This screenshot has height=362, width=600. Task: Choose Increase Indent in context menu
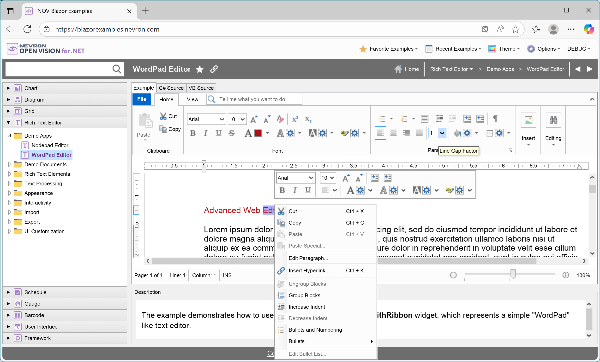pos(326,307)
